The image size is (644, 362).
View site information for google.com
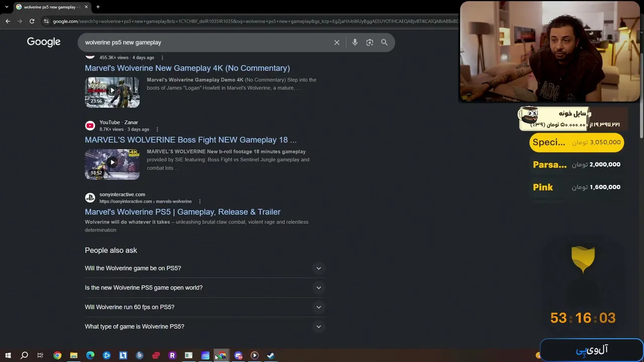[x=46, y=21]
